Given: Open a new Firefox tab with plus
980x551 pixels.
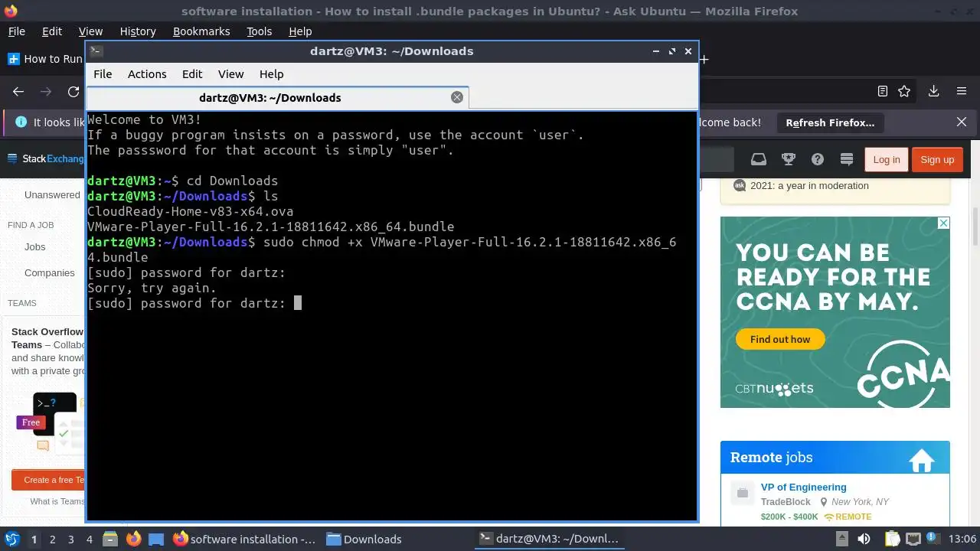Looking at the screenshot, I should (x=704, y=59).
